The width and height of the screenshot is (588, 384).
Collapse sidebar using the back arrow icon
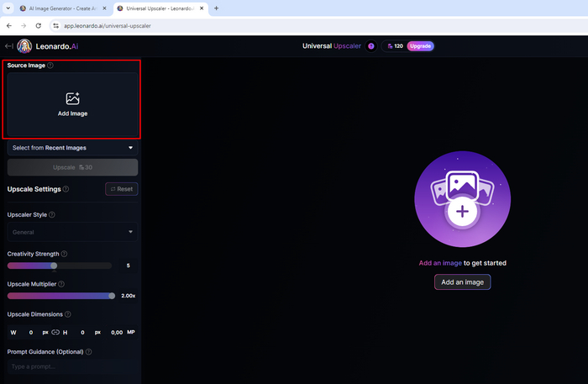tap(9, 46)
